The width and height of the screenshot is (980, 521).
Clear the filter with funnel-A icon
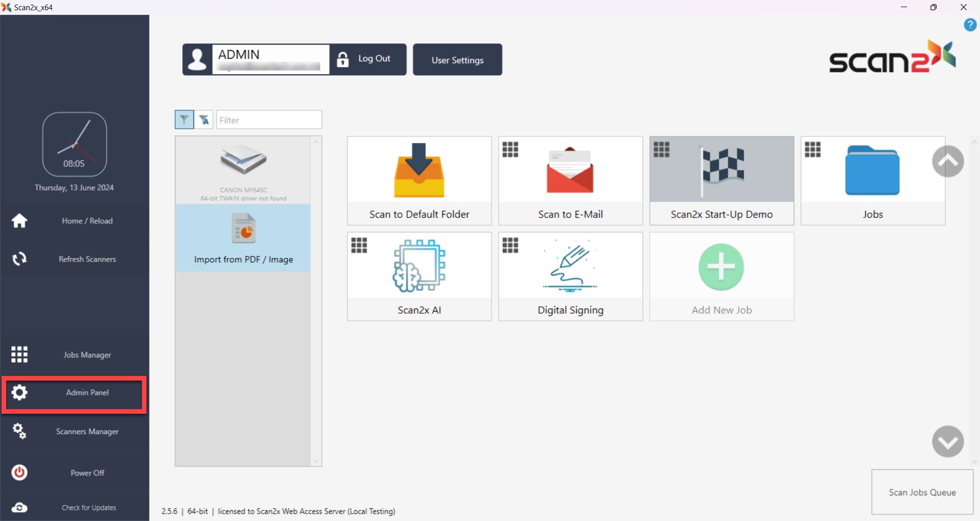pos(204,120)
